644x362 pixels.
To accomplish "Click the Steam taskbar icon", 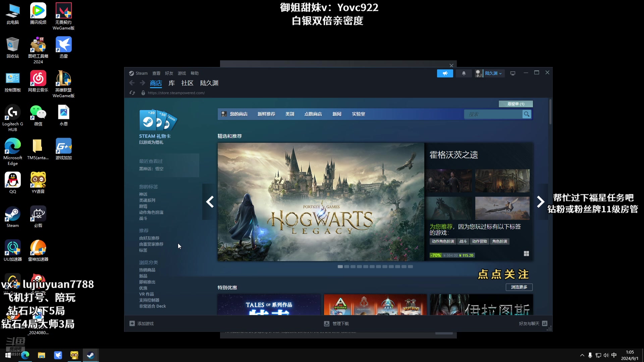I will click(91, 355).
